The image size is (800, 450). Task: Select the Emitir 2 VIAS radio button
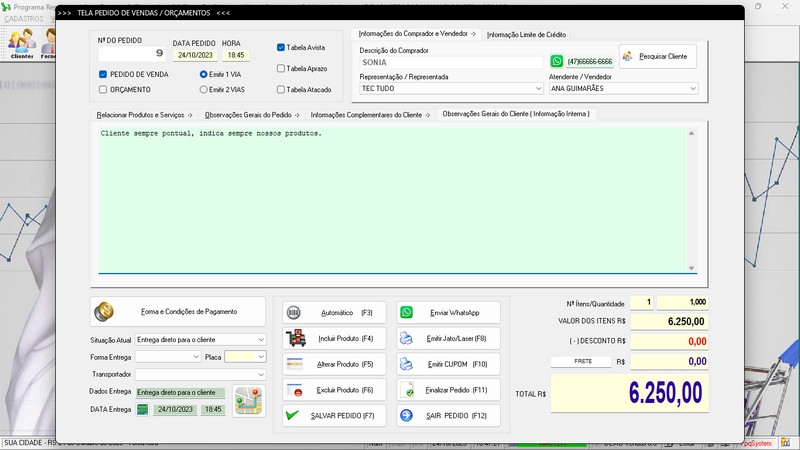204,90
